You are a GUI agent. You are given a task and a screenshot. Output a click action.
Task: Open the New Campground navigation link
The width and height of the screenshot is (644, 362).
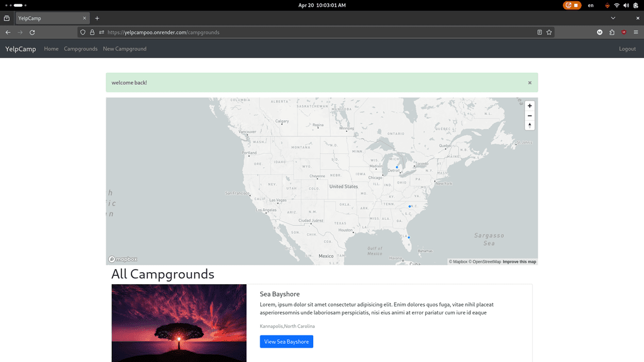tap(125, 49)
